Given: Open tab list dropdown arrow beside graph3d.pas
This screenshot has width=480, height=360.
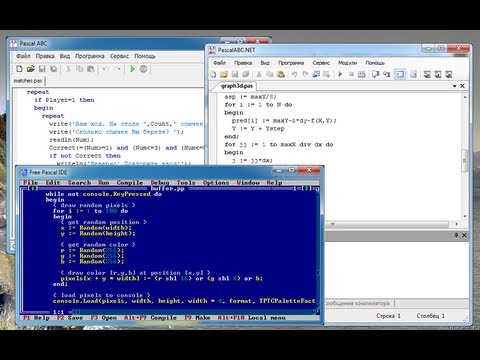Looking at the screenshot, I should click(454, 86).
